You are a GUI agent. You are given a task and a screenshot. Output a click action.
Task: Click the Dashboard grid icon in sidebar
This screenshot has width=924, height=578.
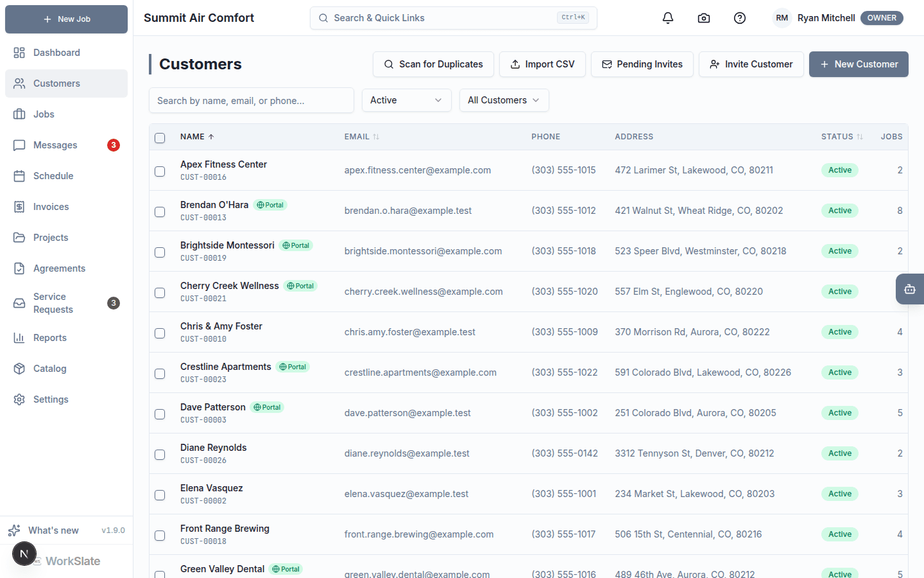pyautogui.click(x=19, y=53)
